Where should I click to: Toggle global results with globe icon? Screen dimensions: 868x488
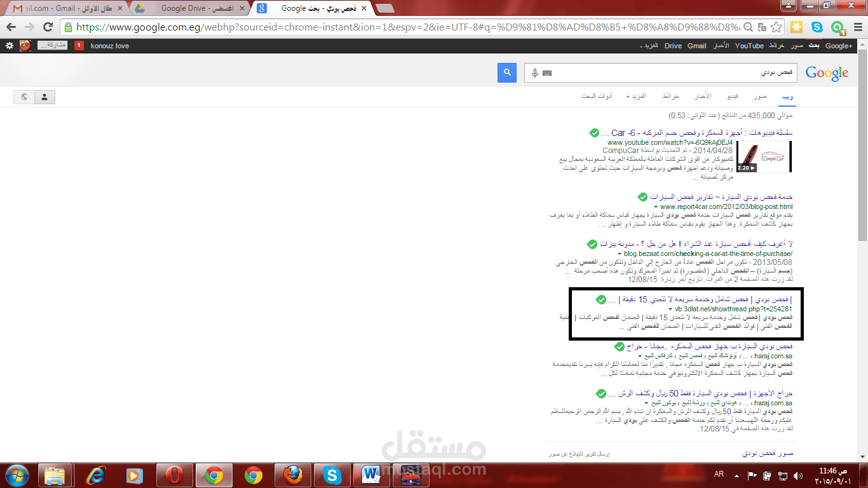(x=24, y=97)
